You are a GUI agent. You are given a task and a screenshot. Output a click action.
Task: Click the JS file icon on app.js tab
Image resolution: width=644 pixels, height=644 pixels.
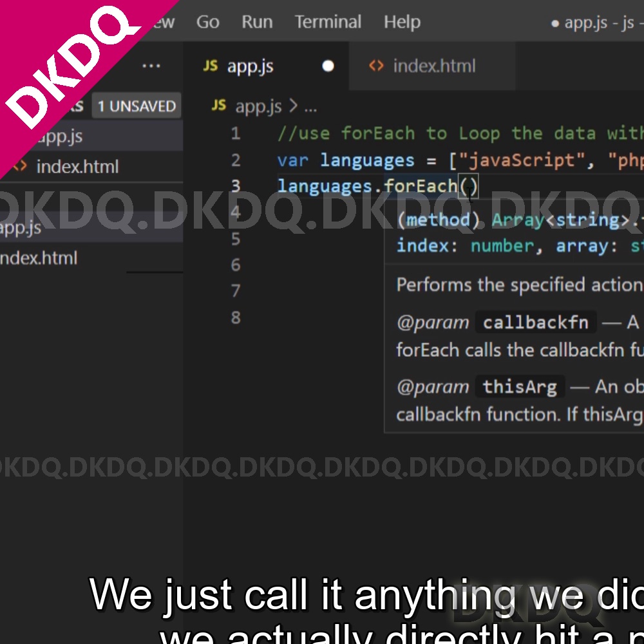[211, 66]
